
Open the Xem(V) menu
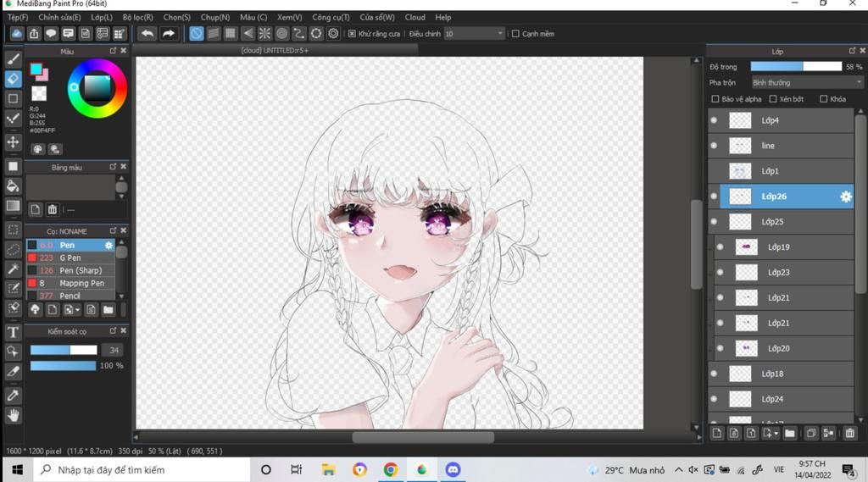290,17
